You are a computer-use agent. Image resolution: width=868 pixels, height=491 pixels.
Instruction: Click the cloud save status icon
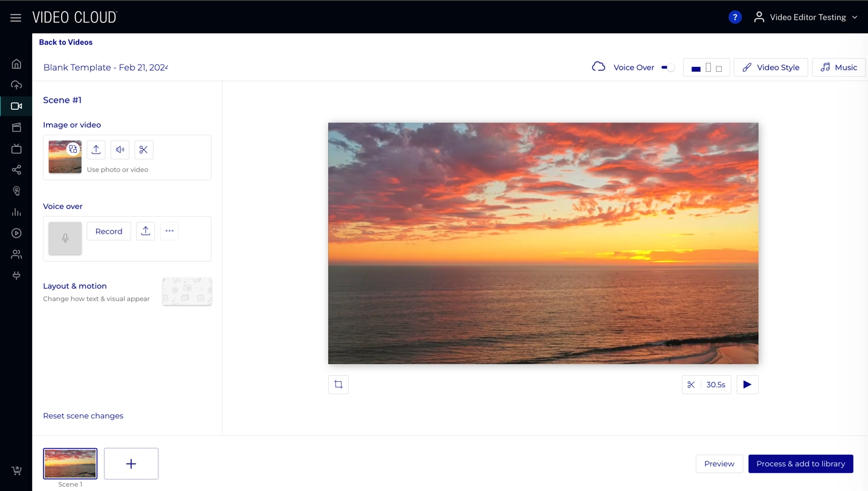(598, 67)
